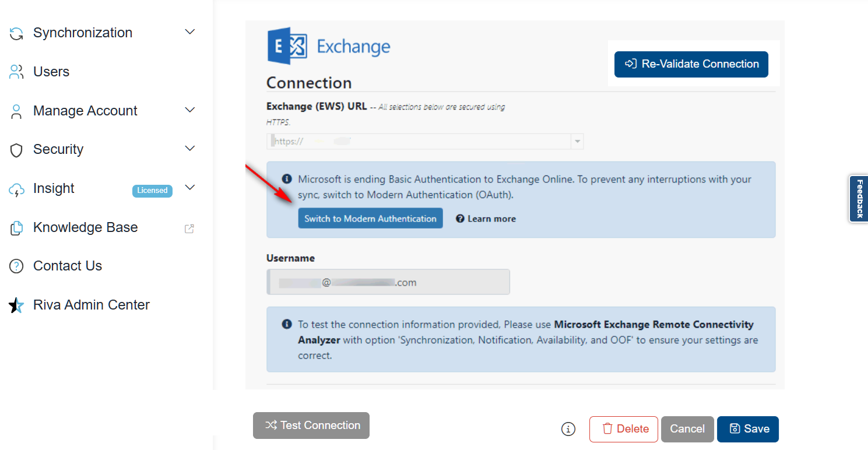Click the Username input field

pos(388,282)
